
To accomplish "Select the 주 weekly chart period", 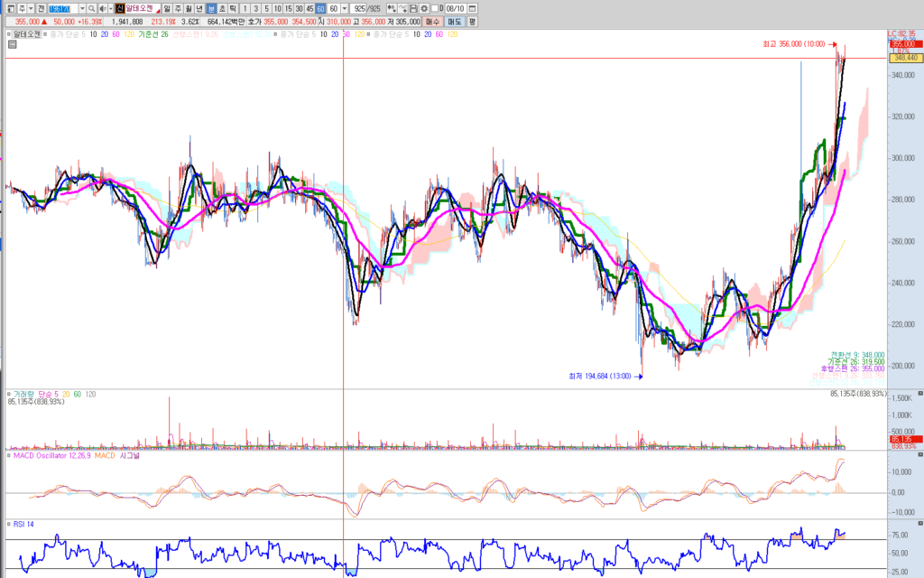I will pyautogui.click(x=178, y=9).
